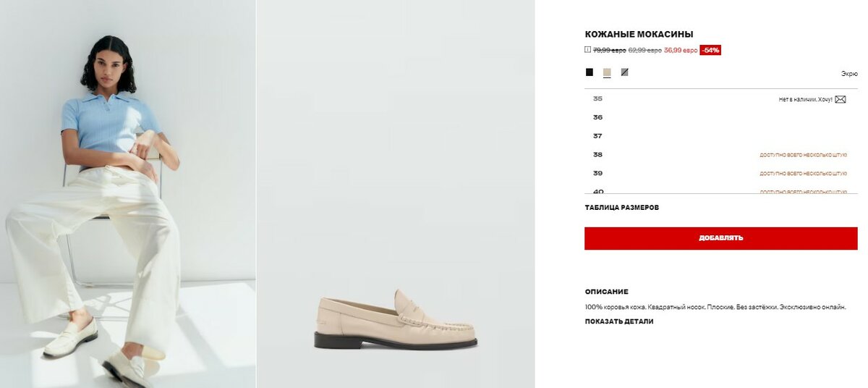Click the КОЖАНЫЕ МОКАСИНЫ product title
The height and width of the screenshot is (388, 868).
639,34
